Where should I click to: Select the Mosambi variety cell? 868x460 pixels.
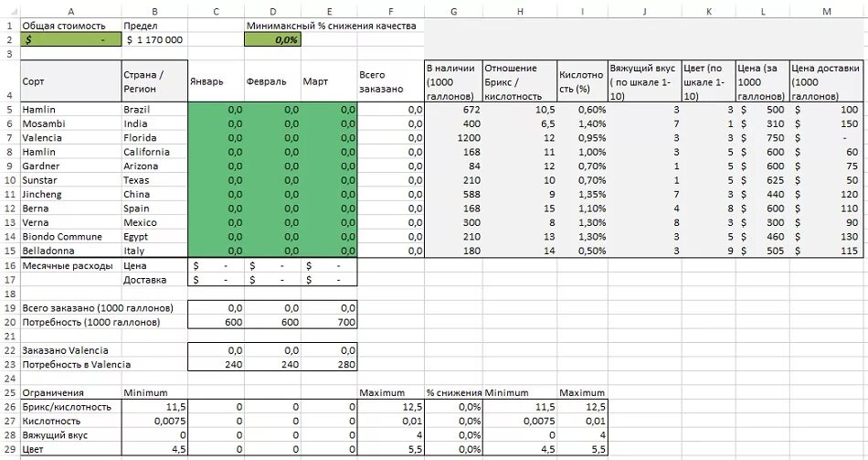(71, 123)
